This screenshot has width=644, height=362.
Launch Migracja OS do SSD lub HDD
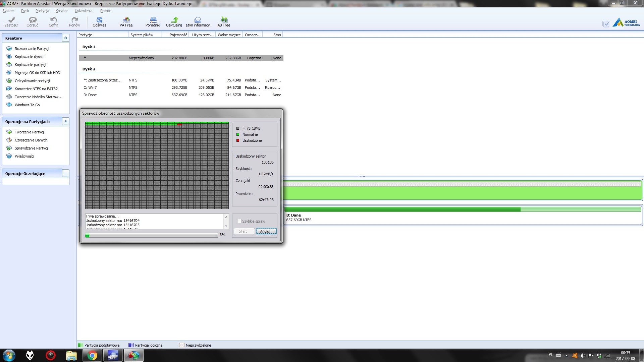point(37,73)
